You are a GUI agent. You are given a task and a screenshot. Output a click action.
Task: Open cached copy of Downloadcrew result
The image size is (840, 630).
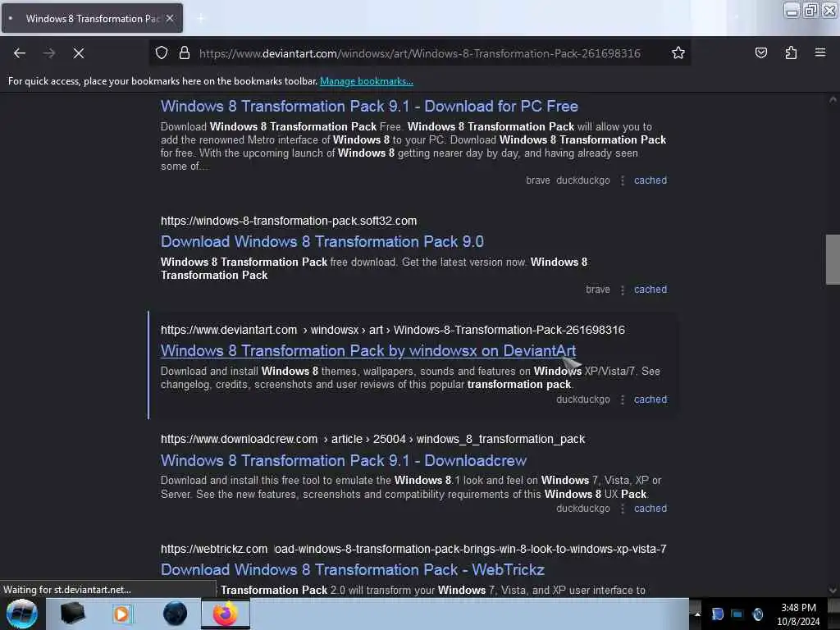click(x=651, y=509)
